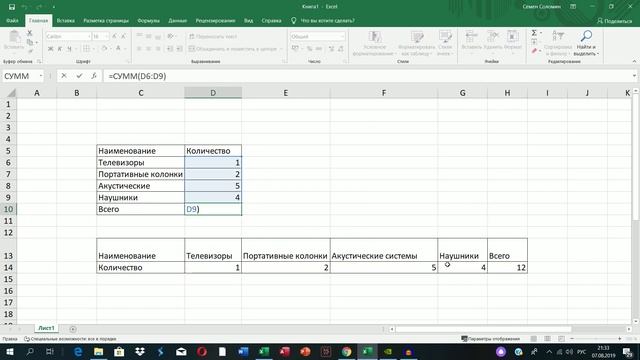Open the Файл tab
Screen dimensions: 640x360
tap(12, 20)
